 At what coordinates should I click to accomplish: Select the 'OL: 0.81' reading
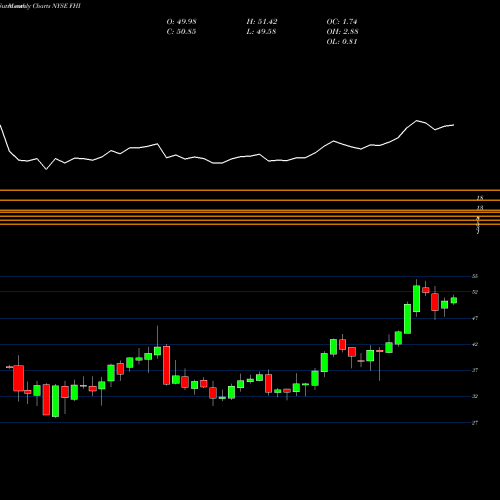[342, 42]
